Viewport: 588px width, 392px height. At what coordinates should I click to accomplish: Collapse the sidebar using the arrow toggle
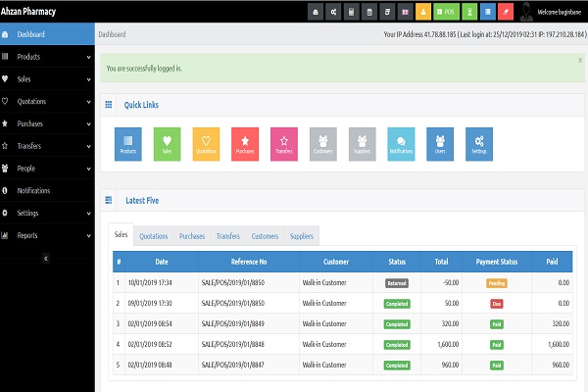pyautogui.click(x=44, y=258)
